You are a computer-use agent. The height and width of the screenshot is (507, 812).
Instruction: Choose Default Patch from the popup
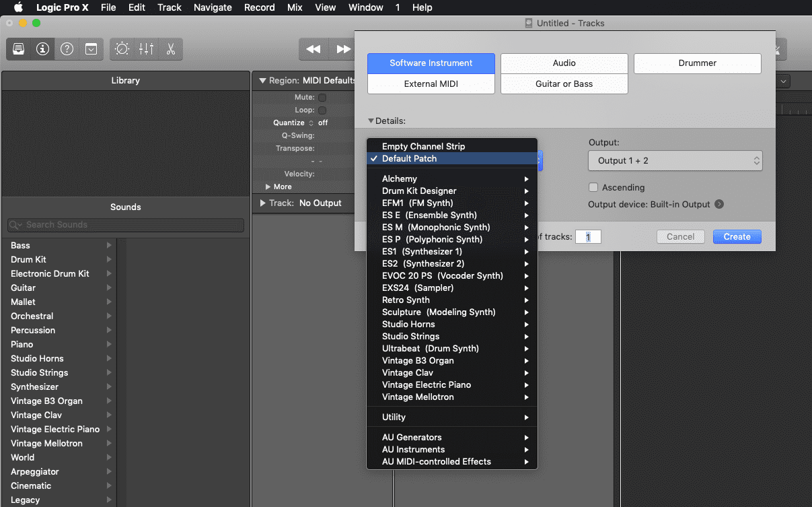452,159
